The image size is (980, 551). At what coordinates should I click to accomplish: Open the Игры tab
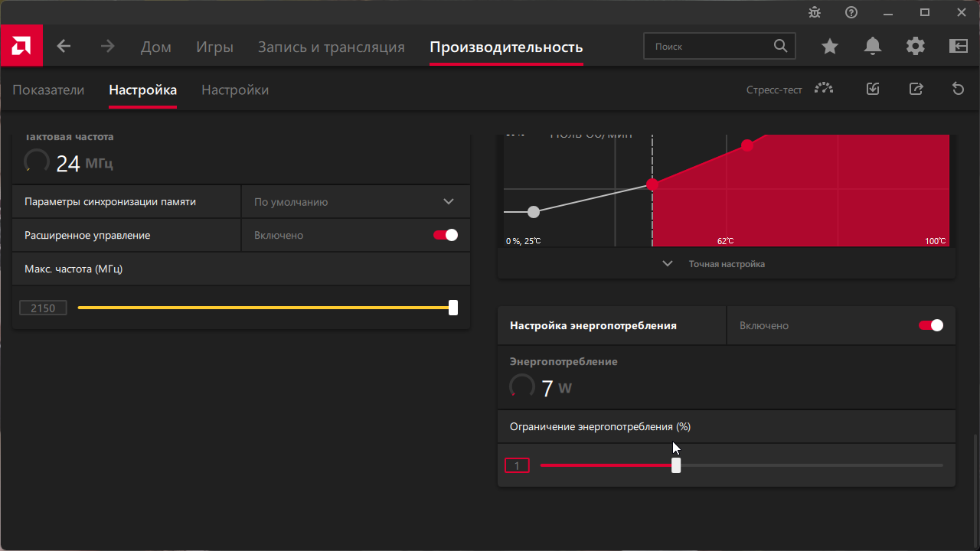tap(214, 47)
